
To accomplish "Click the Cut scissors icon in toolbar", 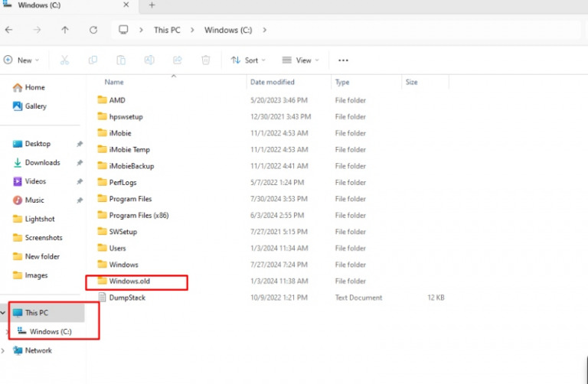I will [x=64, y=60].
